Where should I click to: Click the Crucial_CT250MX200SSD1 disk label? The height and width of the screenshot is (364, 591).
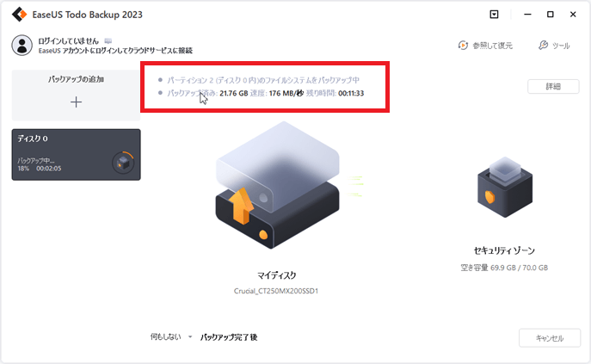tap(276, 291)
